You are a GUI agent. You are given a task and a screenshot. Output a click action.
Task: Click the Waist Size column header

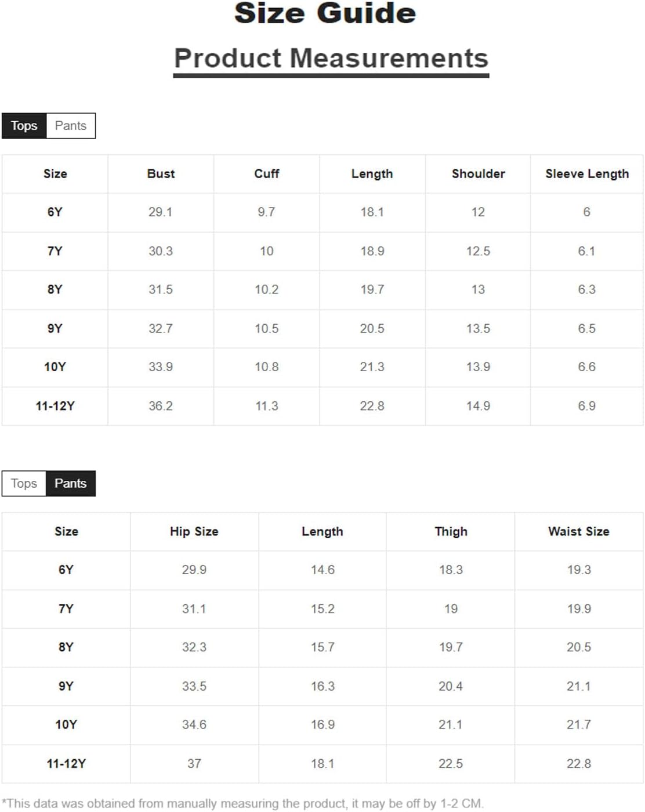(579, 532)
